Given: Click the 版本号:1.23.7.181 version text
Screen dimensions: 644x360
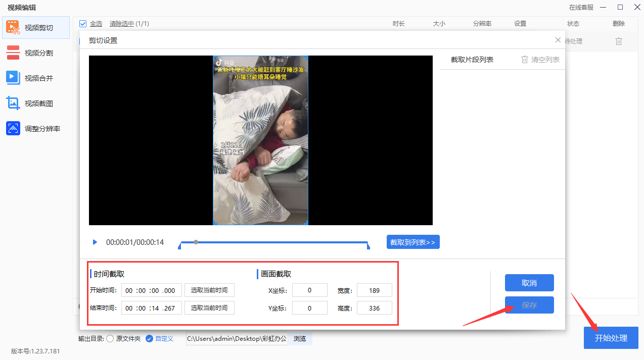Looking at the screenshot, I should [35, 351].
